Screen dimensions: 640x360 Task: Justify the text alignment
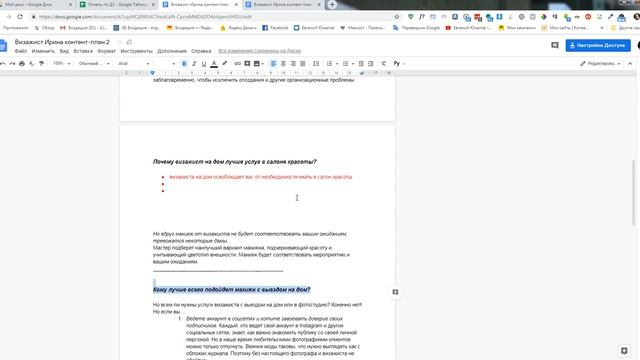(x=303, y=64)
